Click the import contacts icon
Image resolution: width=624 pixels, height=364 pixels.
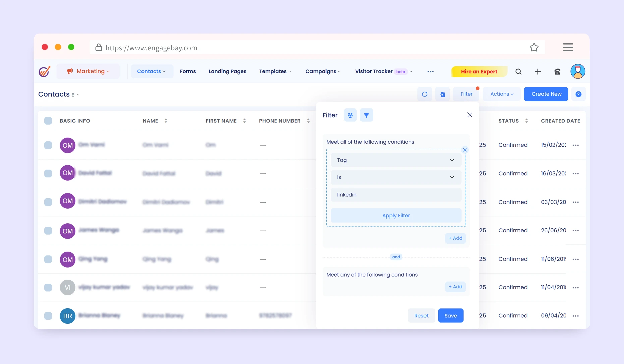pos(442,94)
